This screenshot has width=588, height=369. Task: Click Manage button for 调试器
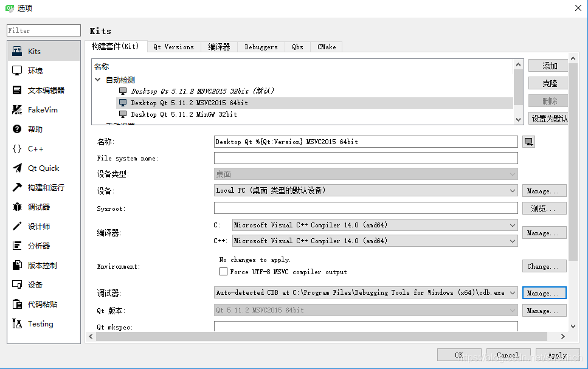click(544, 293)
